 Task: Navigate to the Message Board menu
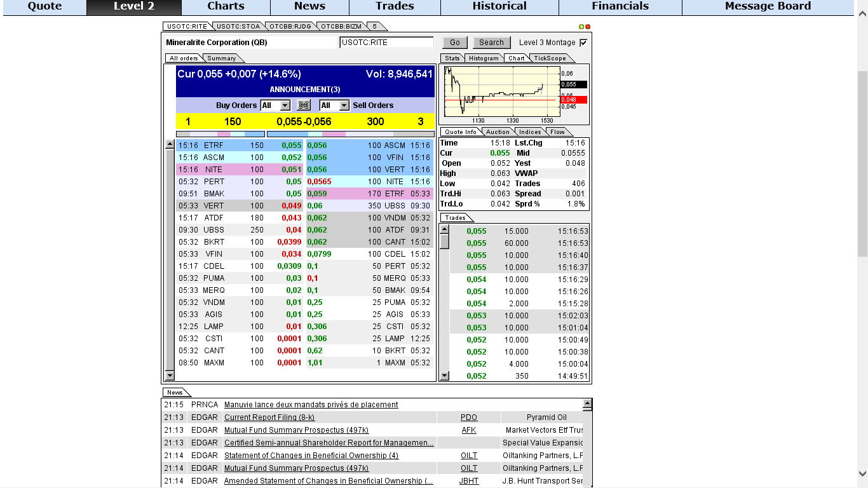pyautogui.click(x=767, y=6)
